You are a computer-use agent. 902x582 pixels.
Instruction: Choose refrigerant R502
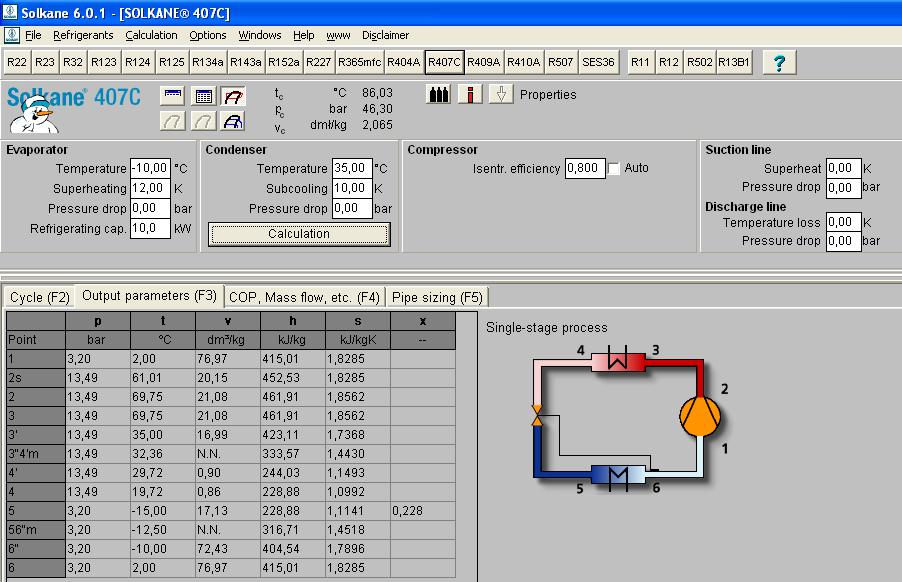[700, 62]
